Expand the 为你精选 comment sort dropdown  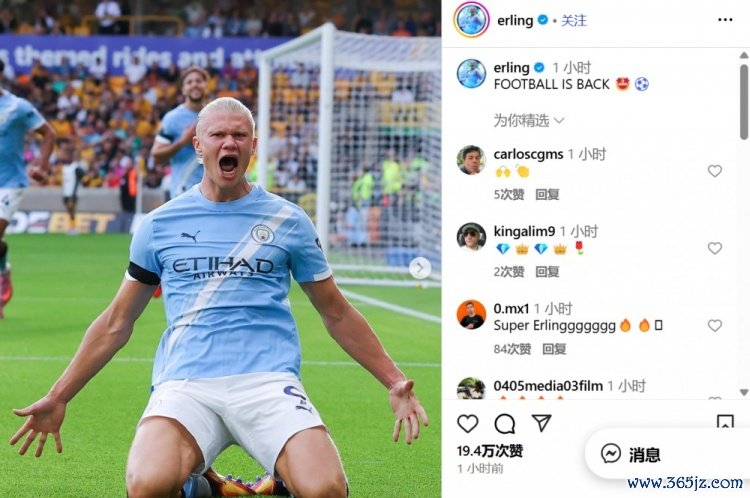pos(529,121)
